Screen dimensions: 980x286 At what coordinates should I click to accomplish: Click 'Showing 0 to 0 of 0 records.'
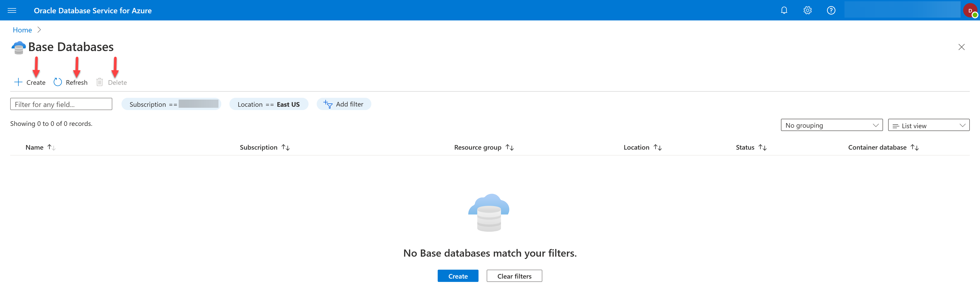tap(51, 123)
